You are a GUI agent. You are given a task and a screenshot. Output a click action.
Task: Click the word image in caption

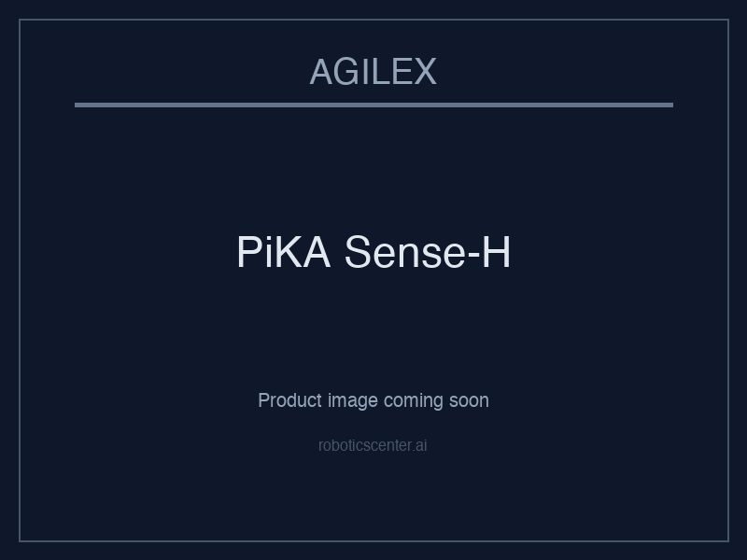click(x=353, y=401)
